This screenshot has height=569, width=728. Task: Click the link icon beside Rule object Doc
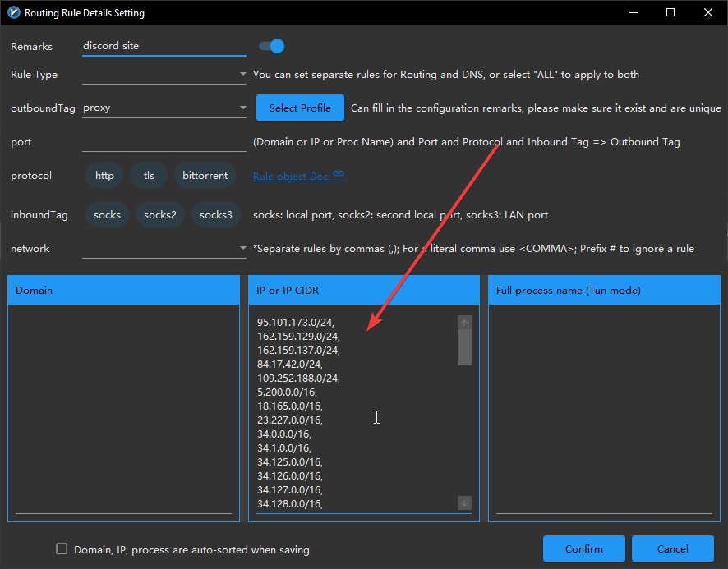pos(339,174)
